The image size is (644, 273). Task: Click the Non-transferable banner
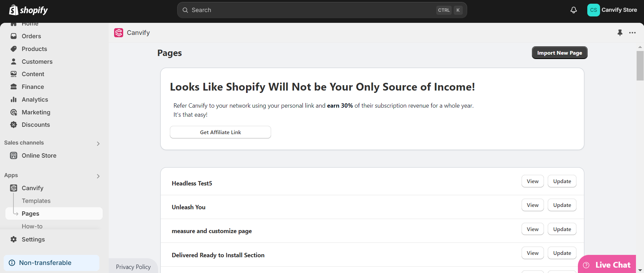pyautogui.click(x=51, y=263)
